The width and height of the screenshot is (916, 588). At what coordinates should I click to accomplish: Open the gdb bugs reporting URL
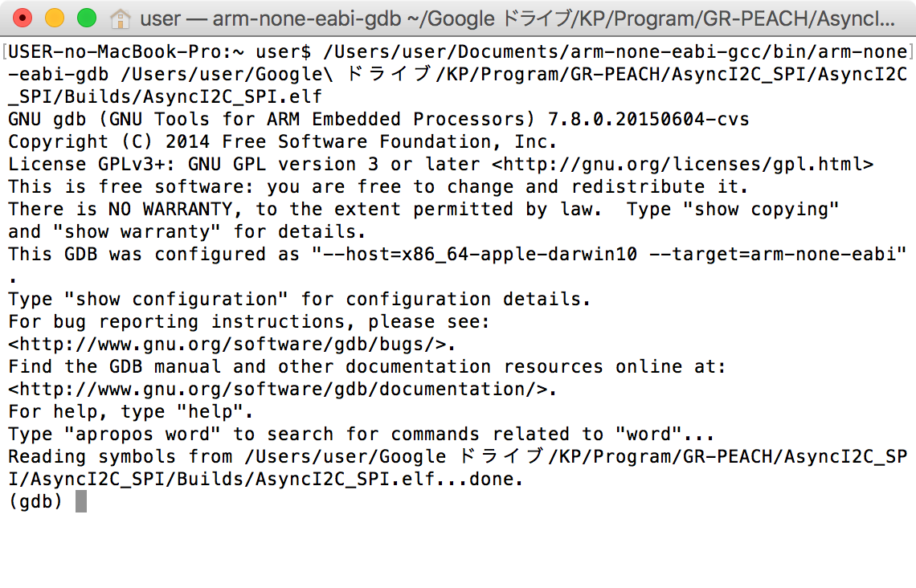click(229, 345)
